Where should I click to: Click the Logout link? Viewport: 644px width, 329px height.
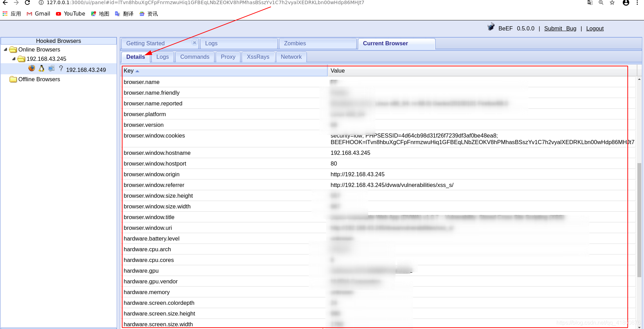(595, 28)
